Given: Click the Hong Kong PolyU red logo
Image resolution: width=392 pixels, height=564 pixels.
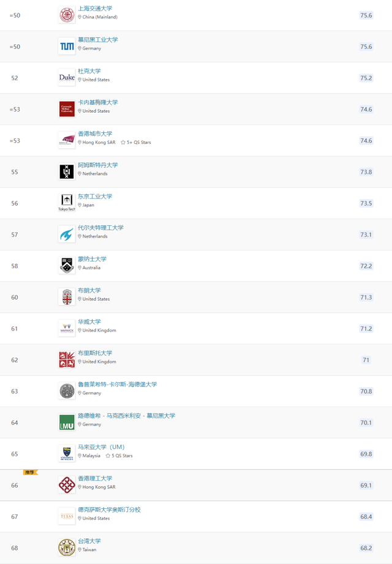Looking at the screenshot, I should point(66,484).
